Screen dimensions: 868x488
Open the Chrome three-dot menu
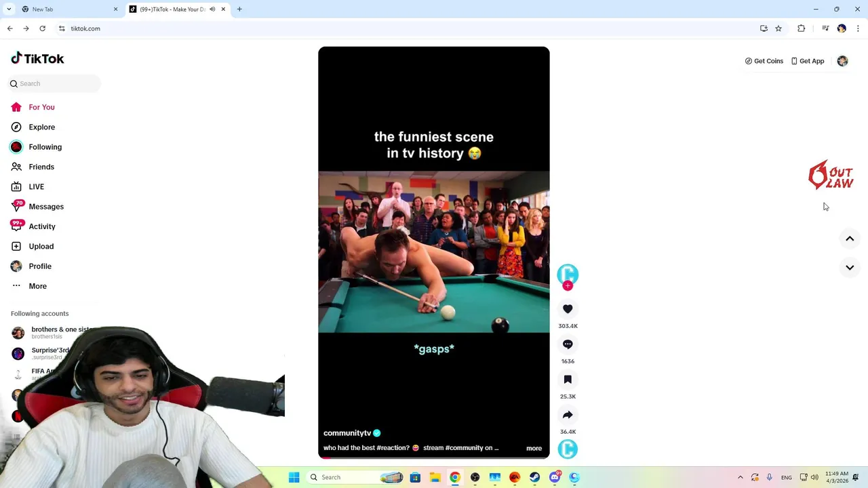(x=858, y=28)
